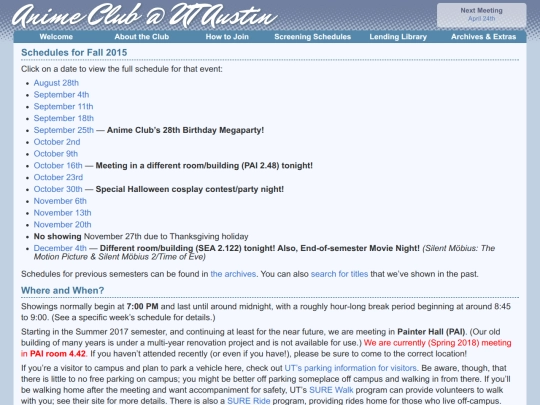The image size is (540, 405).
Task: Click the red 'PAI room 4.42' text
Action: click(x=58, y=354)
